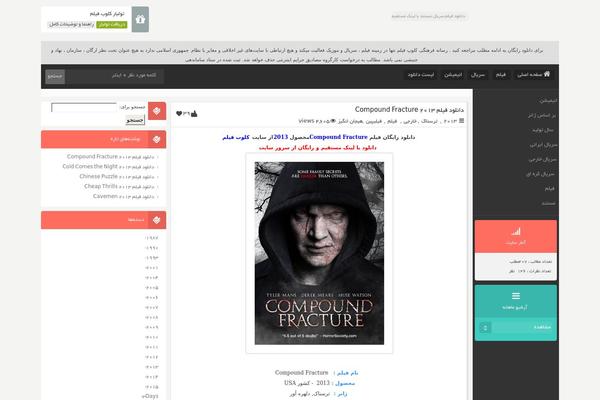The width and height of the screenshot is (600, 400).
Task: Select مستند in the dark sidebar
Action: 548,203
